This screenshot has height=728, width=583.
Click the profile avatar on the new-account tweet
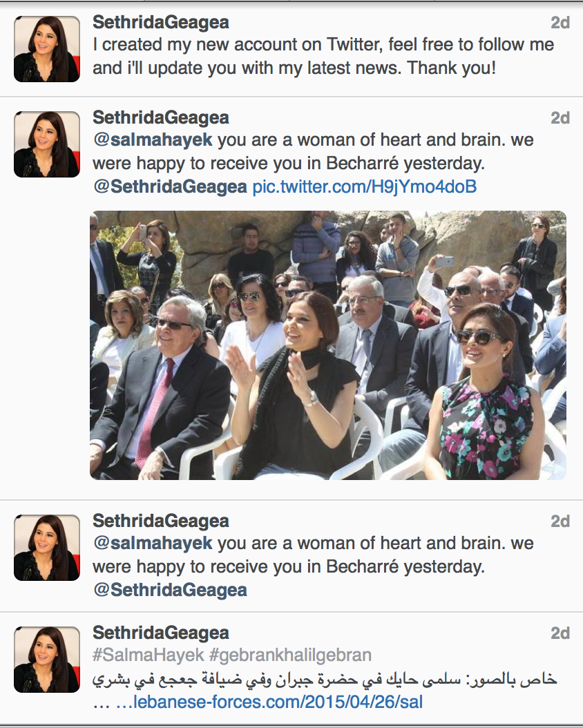click(47, 50)
